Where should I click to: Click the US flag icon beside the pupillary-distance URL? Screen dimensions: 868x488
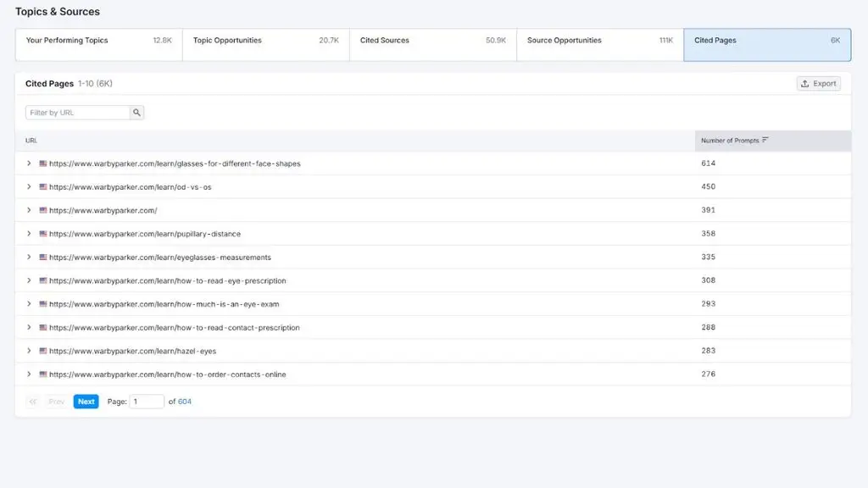pos(42,234)
